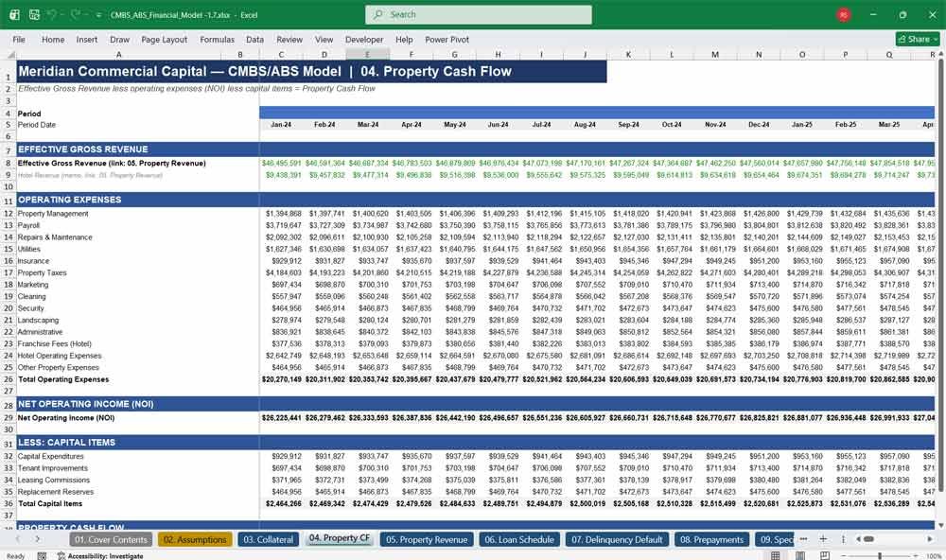Switch to 01. Cover Contents sheet
The width and height of the screenshot is (946, 560).
click(x=111, y=539)
